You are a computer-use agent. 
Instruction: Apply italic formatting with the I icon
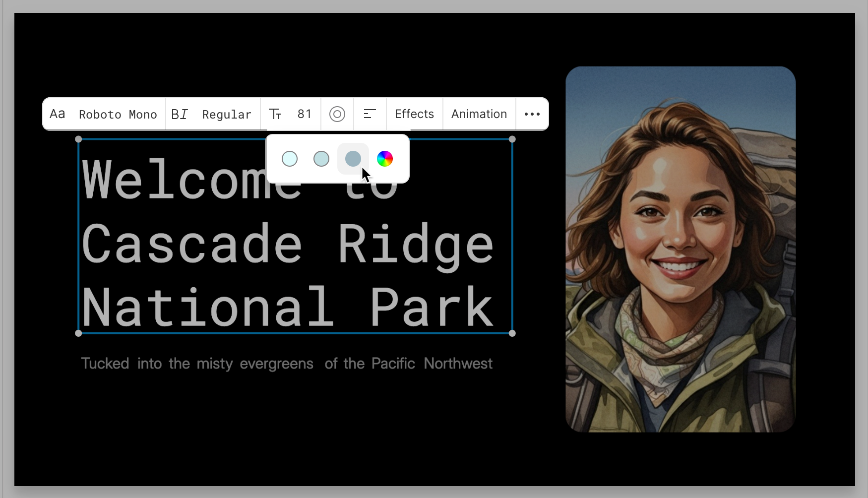click(x=185, y=114)
